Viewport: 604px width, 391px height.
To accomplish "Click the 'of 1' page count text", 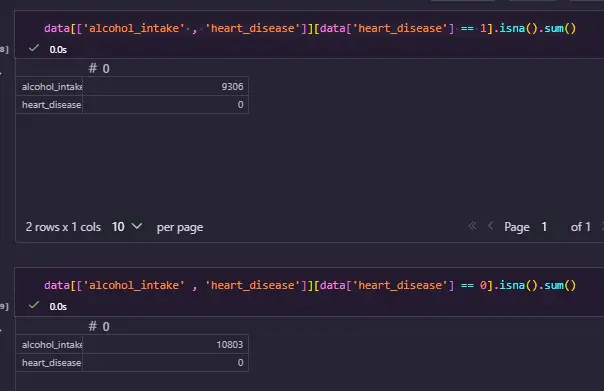I will pyautogui.click(x=581, y=227).
